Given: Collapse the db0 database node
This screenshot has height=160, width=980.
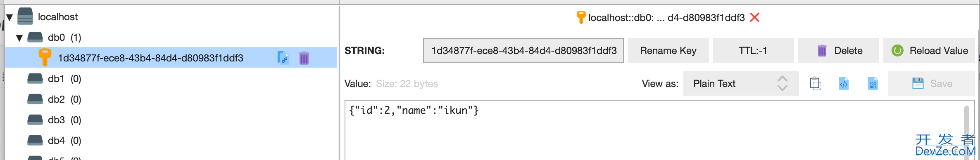Looking at the screenshot, I should point(19,38).
